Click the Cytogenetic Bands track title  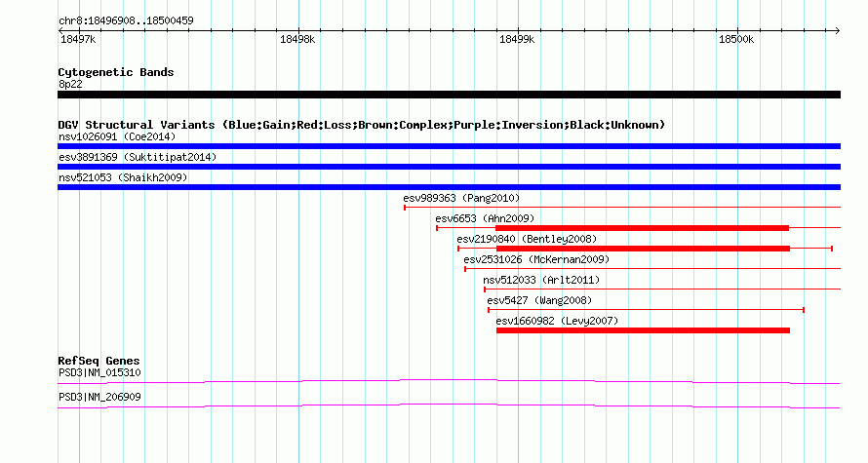point(116,72)
